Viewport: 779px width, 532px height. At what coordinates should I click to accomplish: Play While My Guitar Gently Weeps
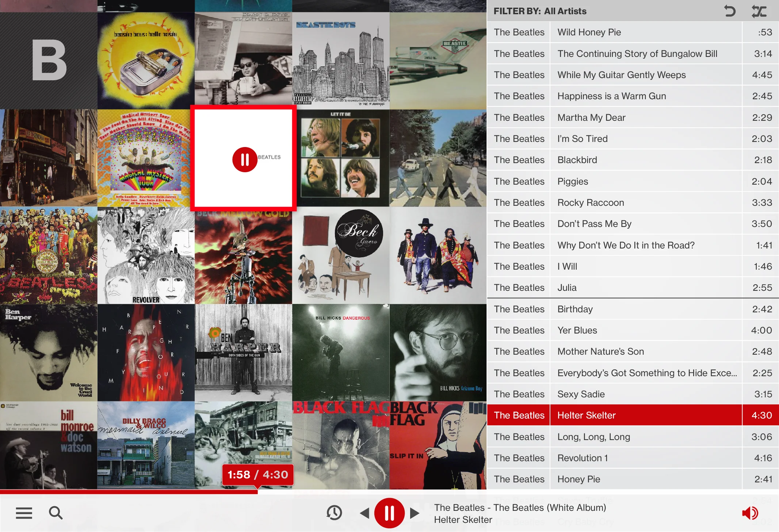click(x=633, y=75)
